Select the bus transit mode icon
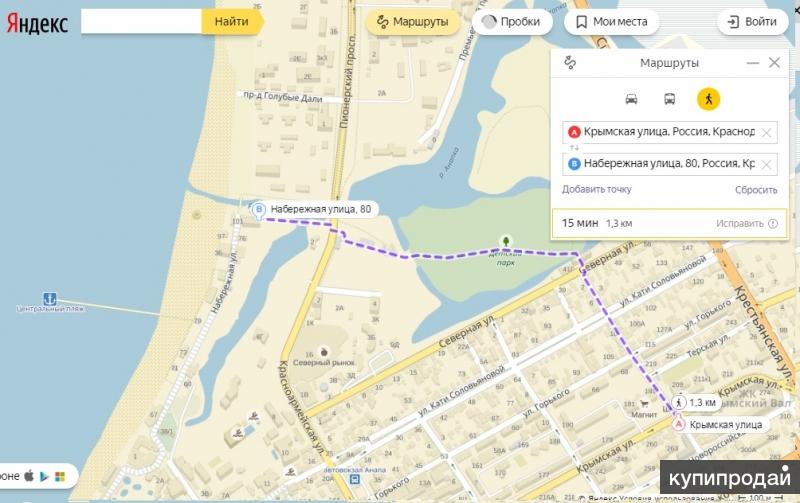Viewport: 800px width, 503px height. pos(669,99)
